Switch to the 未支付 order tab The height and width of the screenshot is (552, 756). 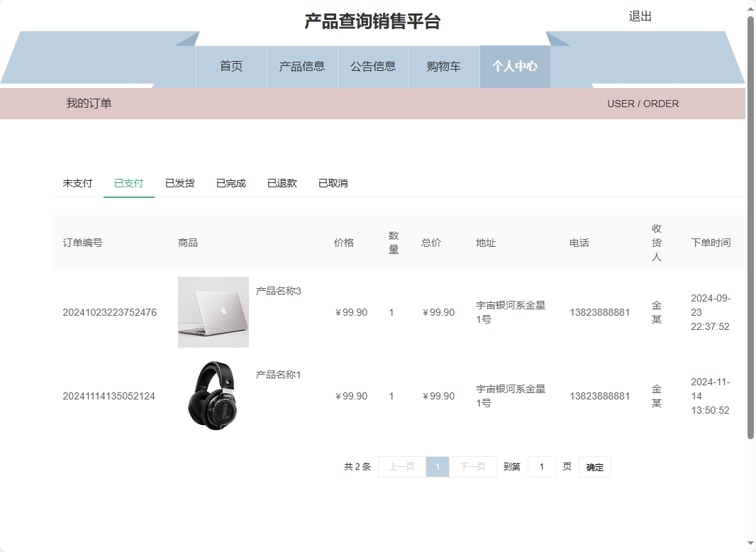click(x=77, y=183)
